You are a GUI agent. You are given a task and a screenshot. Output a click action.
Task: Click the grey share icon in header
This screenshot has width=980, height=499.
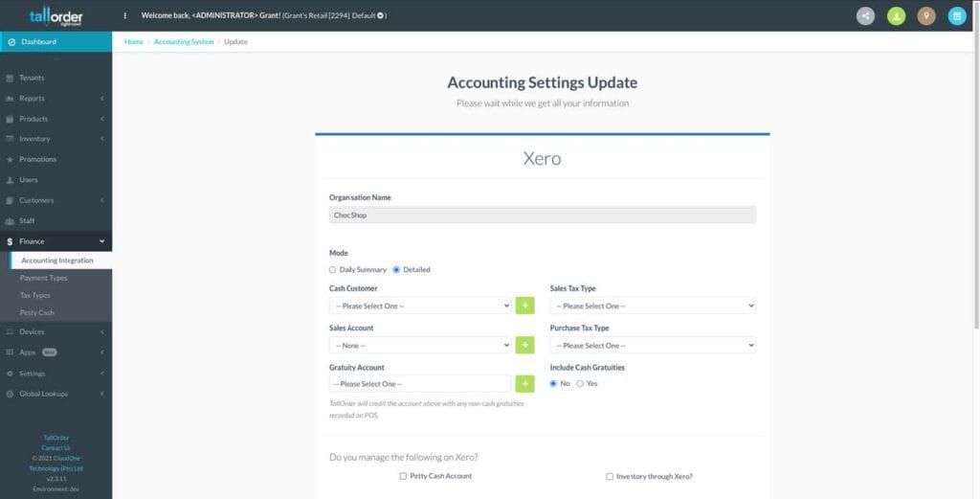tap(865, 16)
